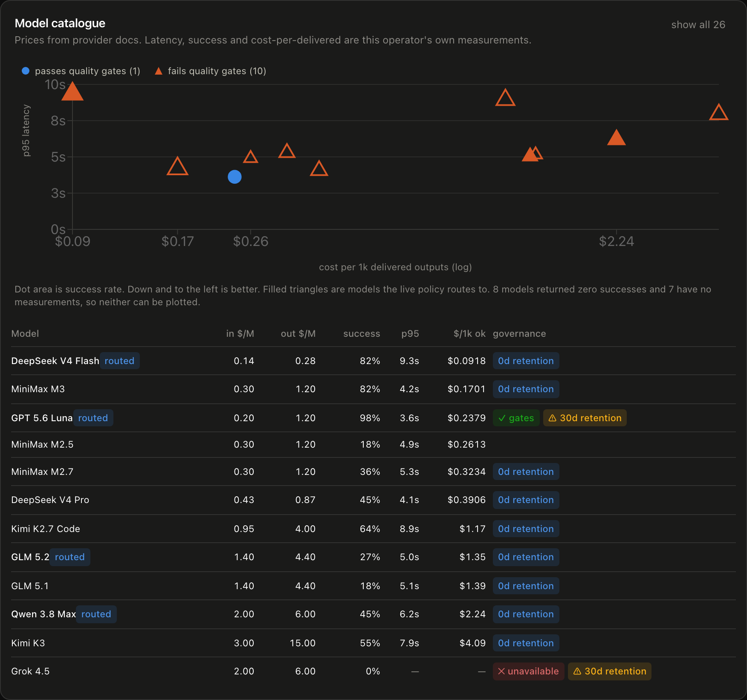The height and width of the screenshot is (700, 747).
Task: Click the 'governance' column header
Action: pos(519,334)
